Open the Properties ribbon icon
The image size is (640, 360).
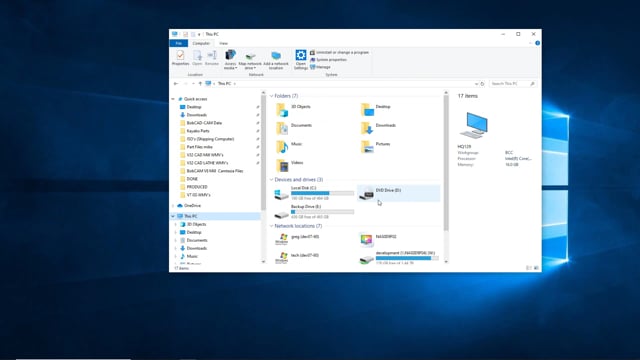coord(180,58)
